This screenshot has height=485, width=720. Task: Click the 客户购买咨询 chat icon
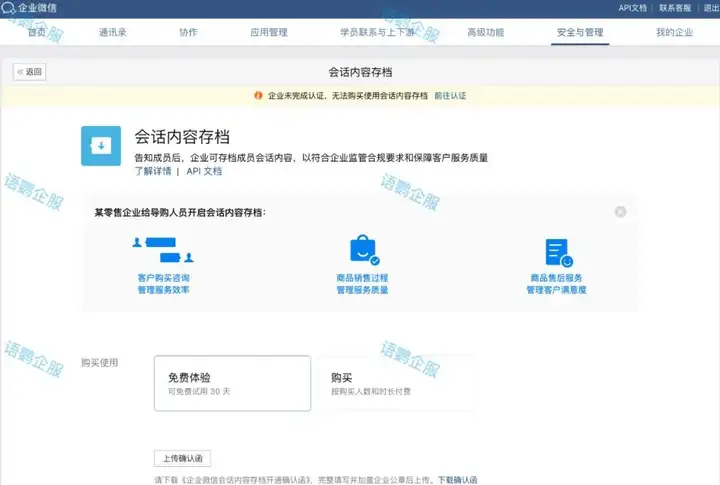coord(162,246)
